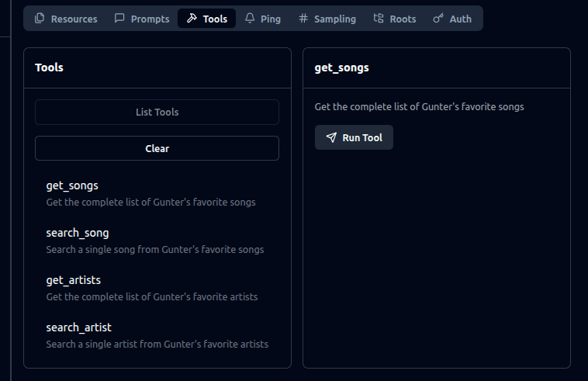
Task: Click the Prompts speech bubble icon
Action: [x=119, y=19]
